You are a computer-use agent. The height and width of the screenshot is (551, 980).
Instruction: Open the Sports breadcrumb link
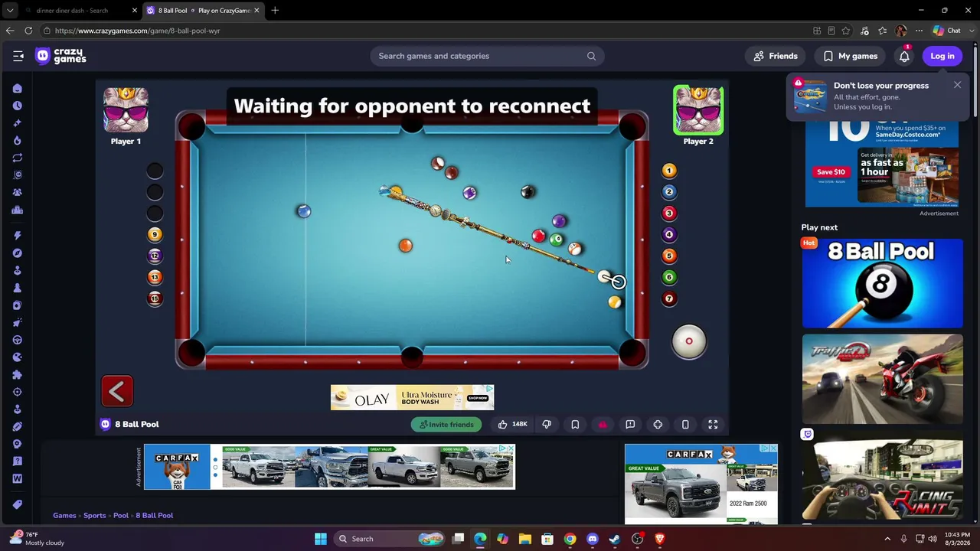click(95, 515)
